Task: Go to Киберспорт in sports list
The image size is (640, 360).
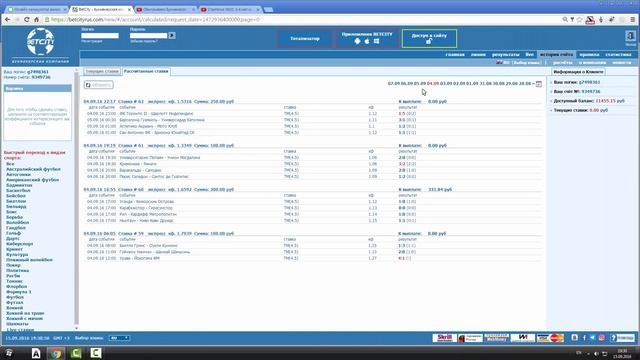Action: click(x=20, y=244)
